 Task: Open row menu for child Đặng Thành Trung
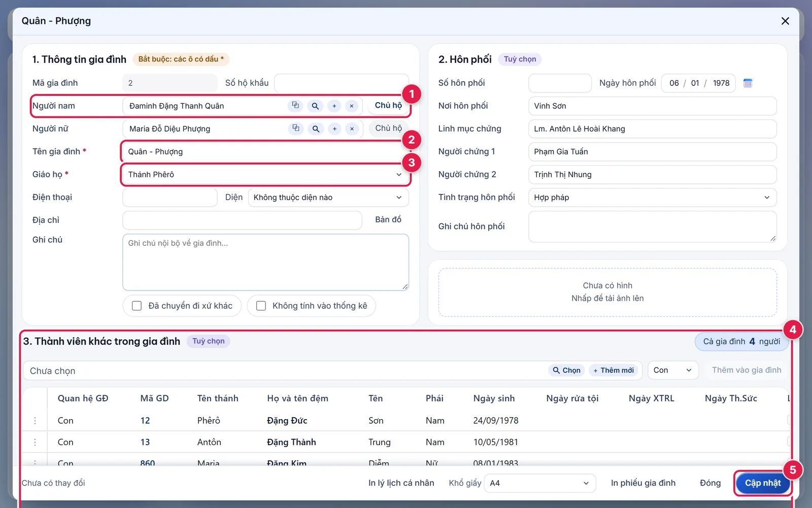35,442
